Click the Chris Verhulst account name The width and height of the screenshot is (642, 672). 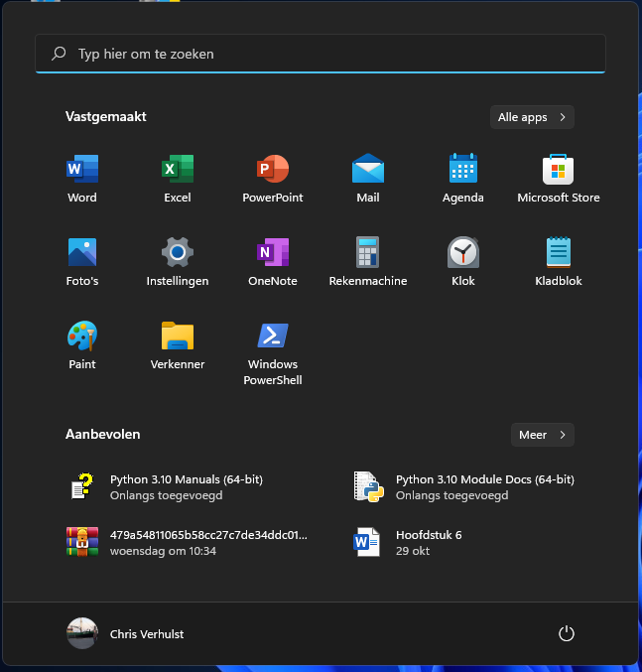(x=147, y=634)
